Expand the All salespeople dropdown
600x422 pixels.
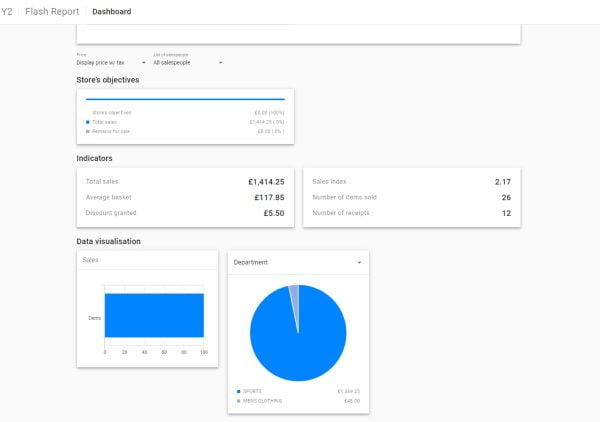188,62
